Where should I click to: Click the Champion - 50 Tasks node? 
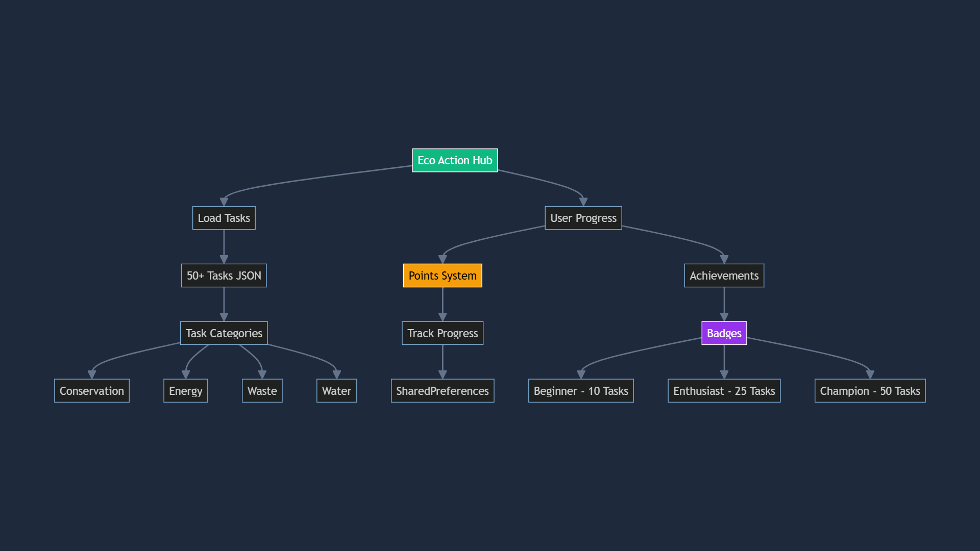pos(870,391)
